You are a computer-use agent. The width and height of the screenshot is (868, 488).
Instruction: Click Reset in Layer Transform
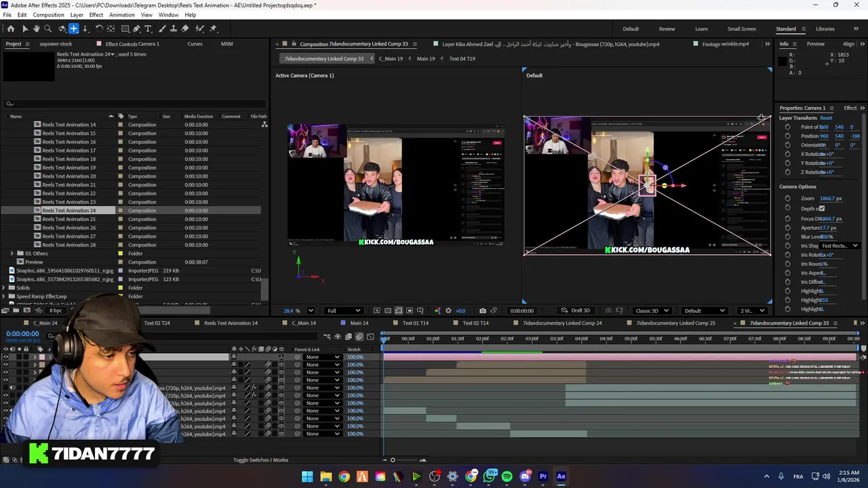(826, 118)
